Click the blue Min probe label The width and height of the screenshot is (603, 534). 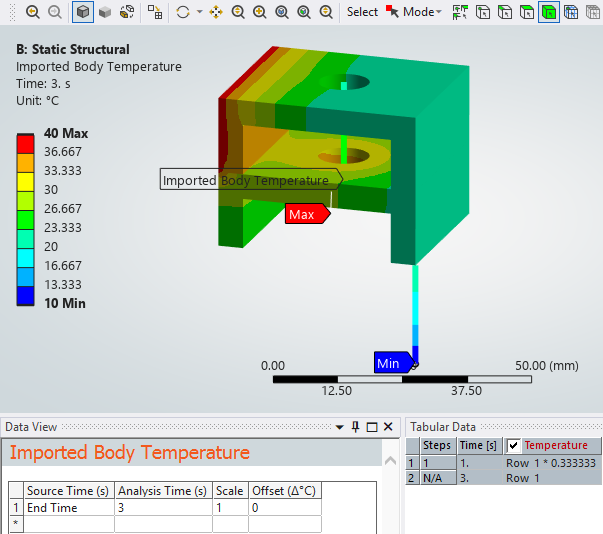point(394,363)
